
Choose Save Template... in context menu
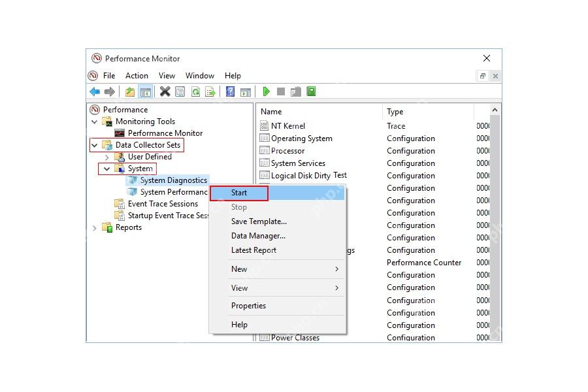[x=277, y=221]
